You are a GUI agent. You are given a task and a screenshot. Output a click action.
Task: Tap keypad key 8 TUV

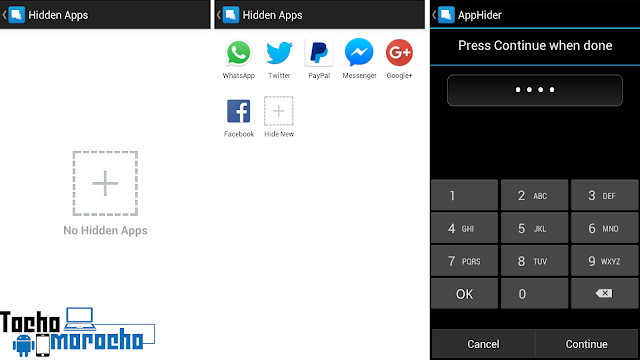coord(534,261)
